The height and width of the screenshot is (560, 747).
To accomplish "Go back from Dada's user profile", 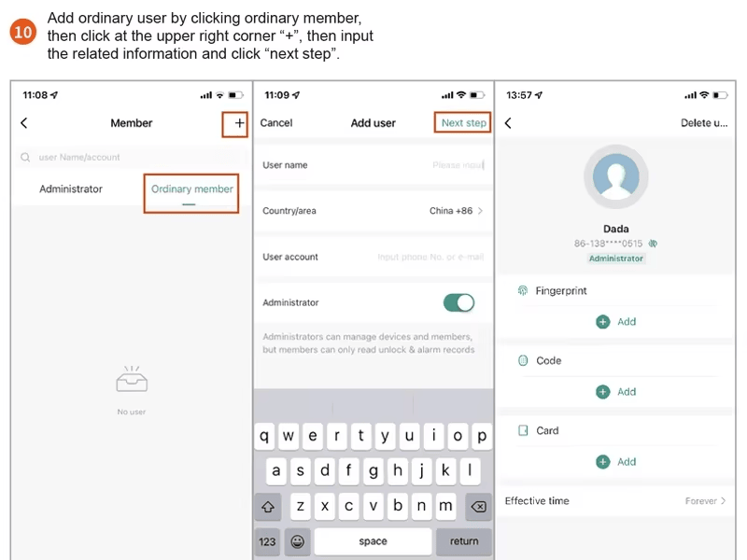I will point(508,123).
